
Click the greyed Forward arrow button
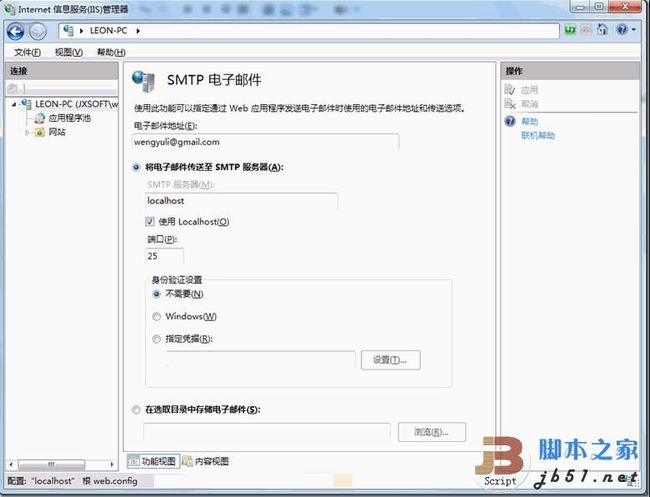[x=38, y=32]
